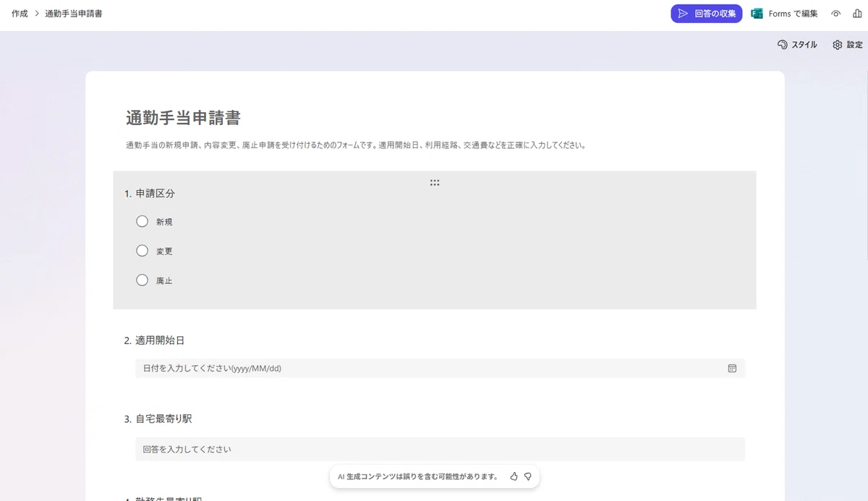
Task: Select the 変更 radio option
Action: tap(142, 251)
